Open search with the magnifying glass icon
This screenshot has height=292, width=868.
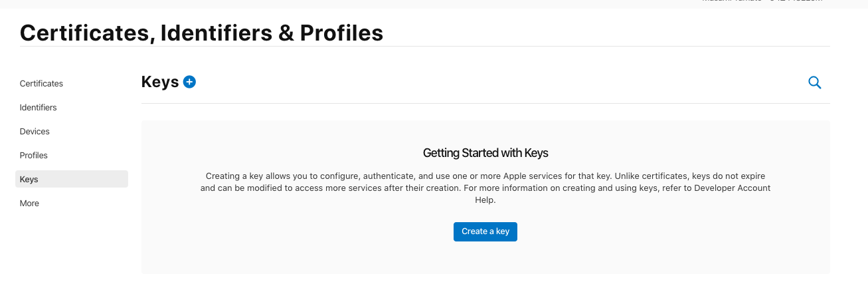point(814,82)
